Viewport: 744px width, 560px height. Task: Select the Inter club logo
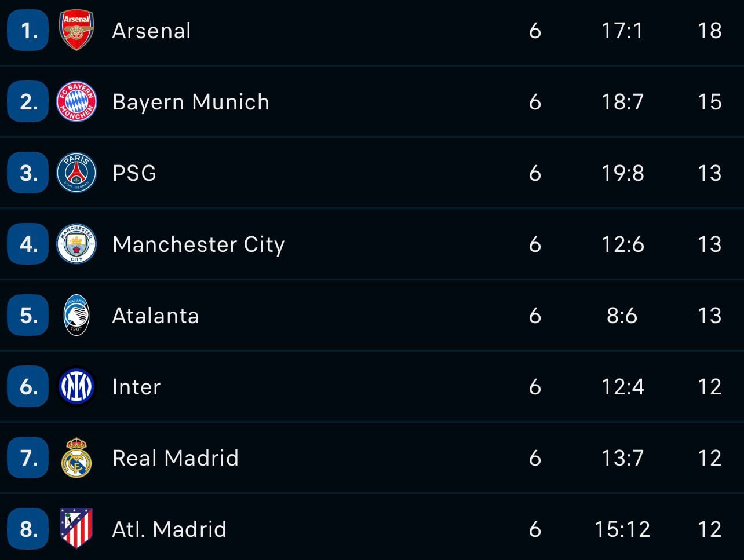(x=76, y=387)
